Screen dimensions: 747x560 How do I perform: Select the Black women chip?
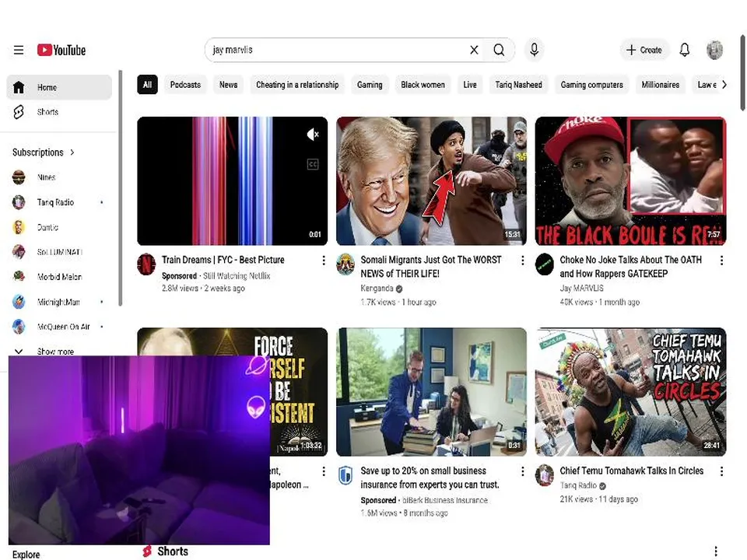click(x=423, y=85)
